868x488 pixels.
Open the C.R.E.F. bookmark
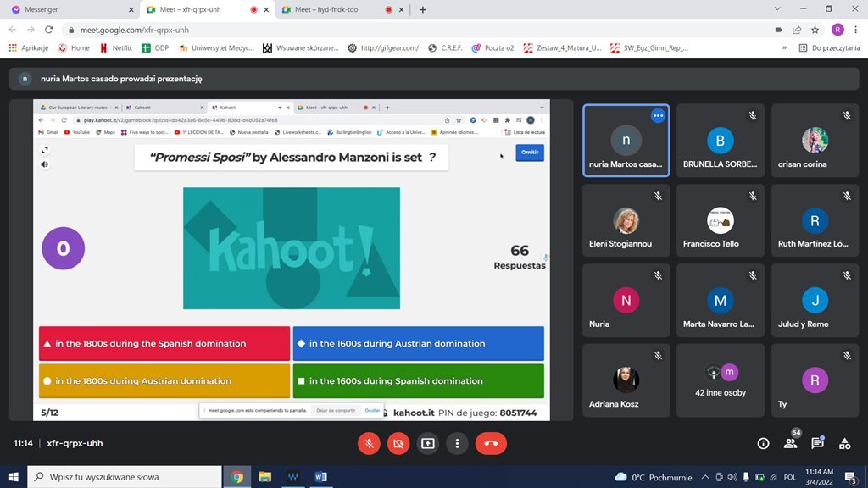446,48
